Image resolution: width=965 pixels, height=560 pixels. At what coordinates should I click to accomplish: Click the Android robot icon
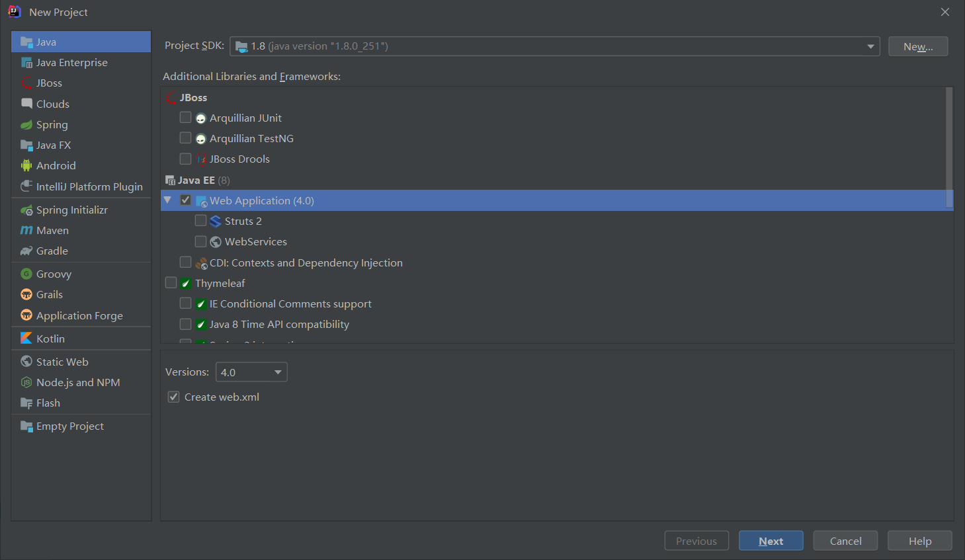pyautogui.click(x=26, y=166)
